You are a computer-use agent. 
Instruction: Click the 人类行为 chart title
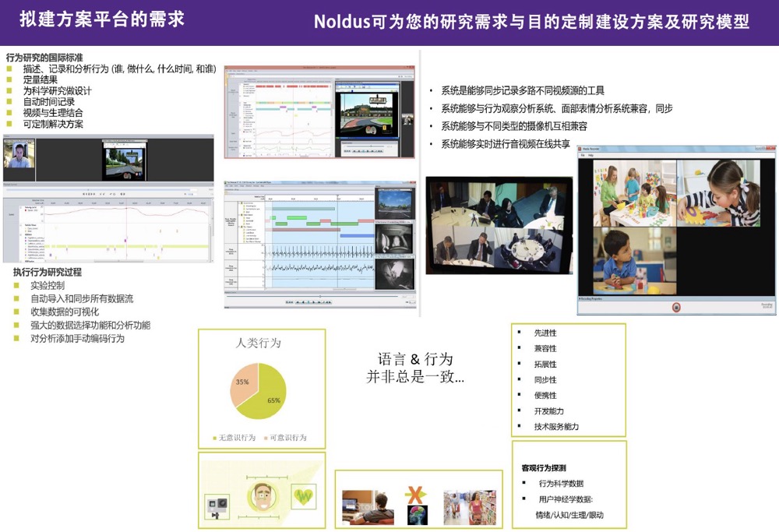(259, 343)
